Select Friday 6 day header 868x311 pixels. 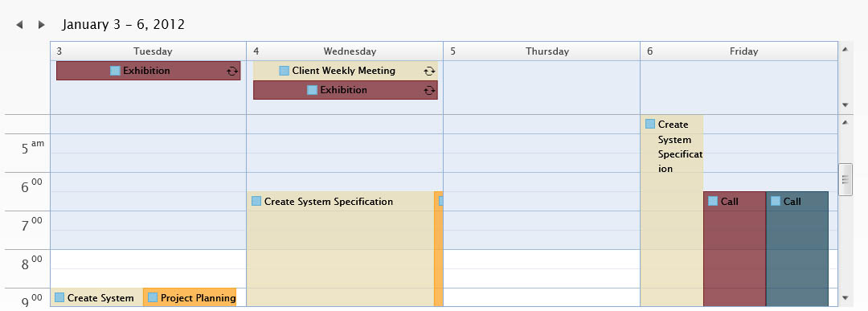tap(739, 51)
